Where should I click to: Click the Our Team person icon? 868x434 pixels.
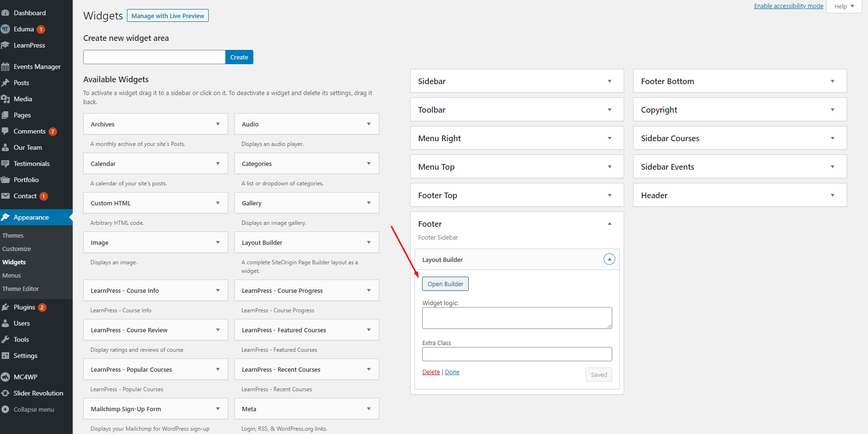pyautogui.click(x=5, y=147)
